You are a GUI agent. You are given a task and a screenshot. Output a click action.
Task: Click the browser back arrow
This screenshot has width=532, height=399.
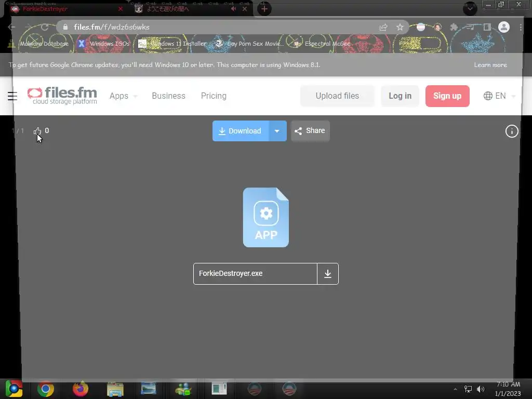coord(11,27)
